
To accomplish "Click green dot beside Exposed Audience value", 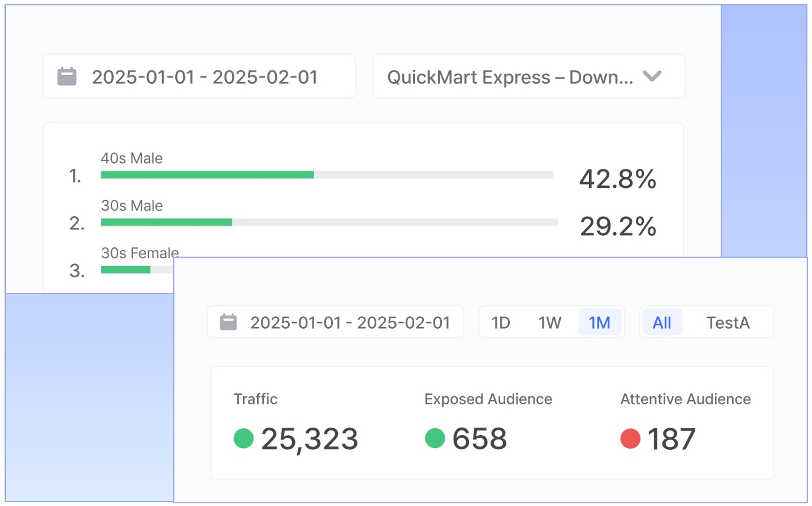I will (x=435, y=438).
